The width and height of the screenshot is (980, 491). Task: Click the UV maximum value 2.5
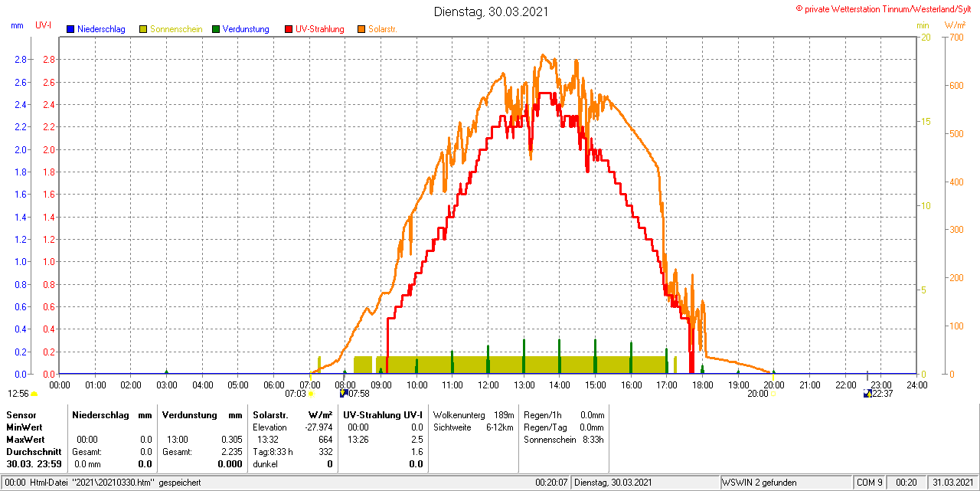(417, 440)
